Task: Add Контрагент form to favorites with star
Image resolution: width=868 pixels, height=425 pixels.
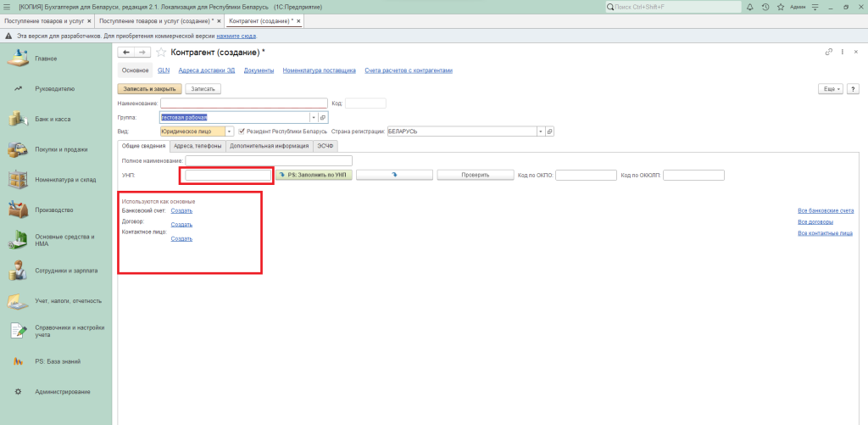Action: point(161,53)
